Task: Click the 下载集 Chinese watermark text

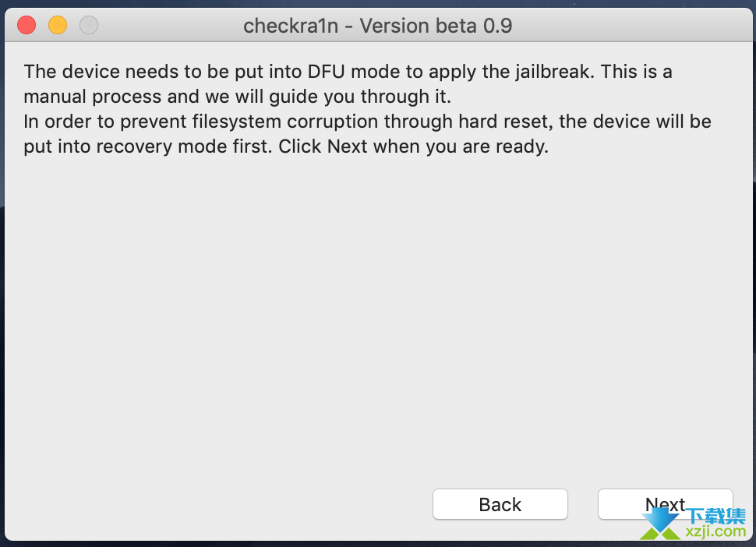Action: (x=715, y=516)
